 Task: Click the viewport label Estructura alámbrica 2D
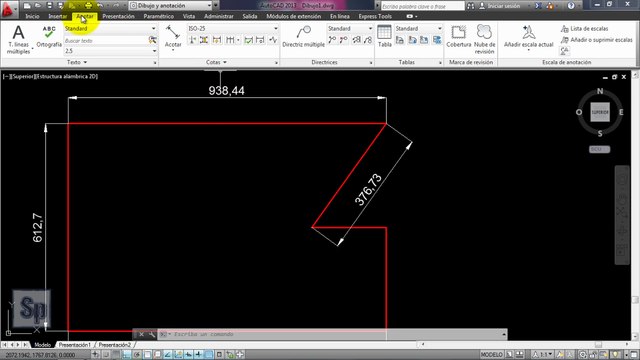tap(67, 76)
